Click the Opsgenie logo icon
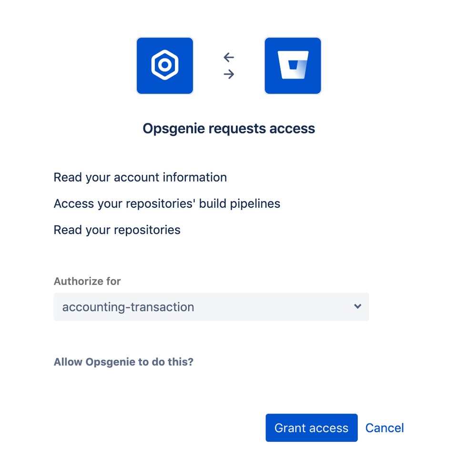The image size is (456, 476). coord(165,66)
